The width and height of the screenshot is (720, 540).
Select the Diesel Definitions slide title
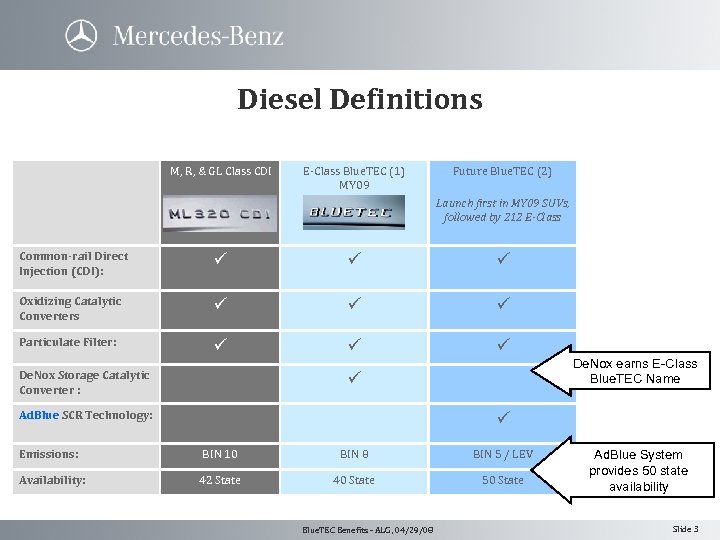[x=360, y=99]
